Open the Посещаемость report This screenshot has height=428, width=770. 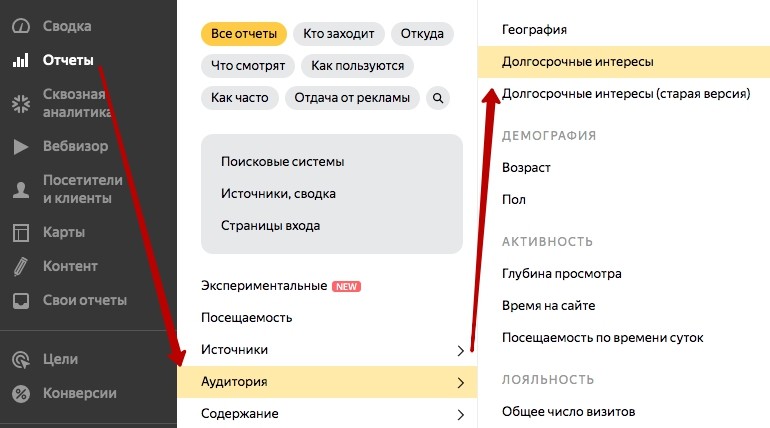pyautogui.click(x=246, y=318)
